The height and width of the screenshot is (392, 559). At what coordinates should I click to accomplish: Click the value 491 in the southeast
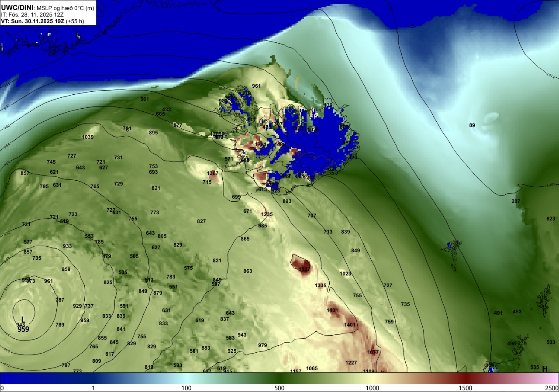tap(498, 313)
